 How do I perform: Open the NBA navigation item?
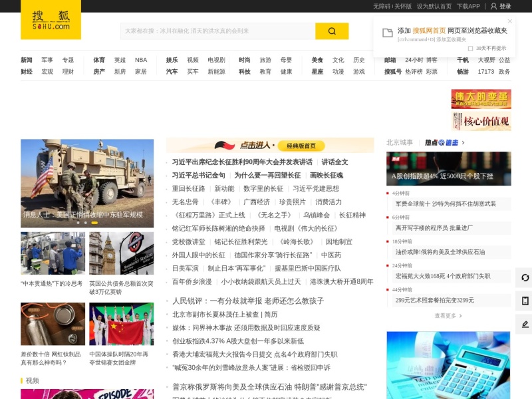click(141, 60)
